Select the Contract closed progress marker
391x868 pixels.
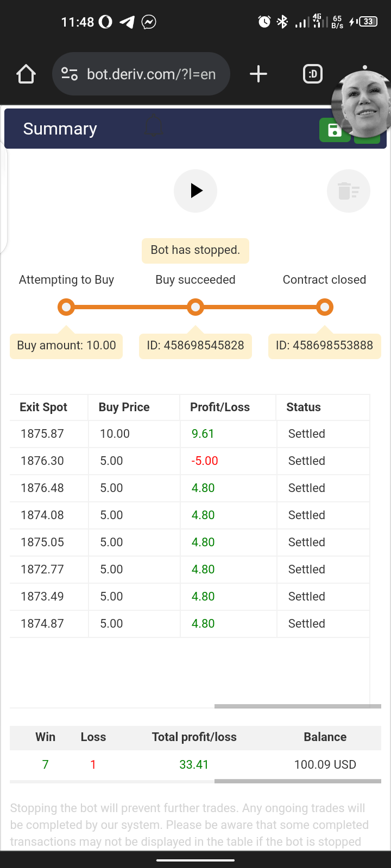tap(324, 307)
